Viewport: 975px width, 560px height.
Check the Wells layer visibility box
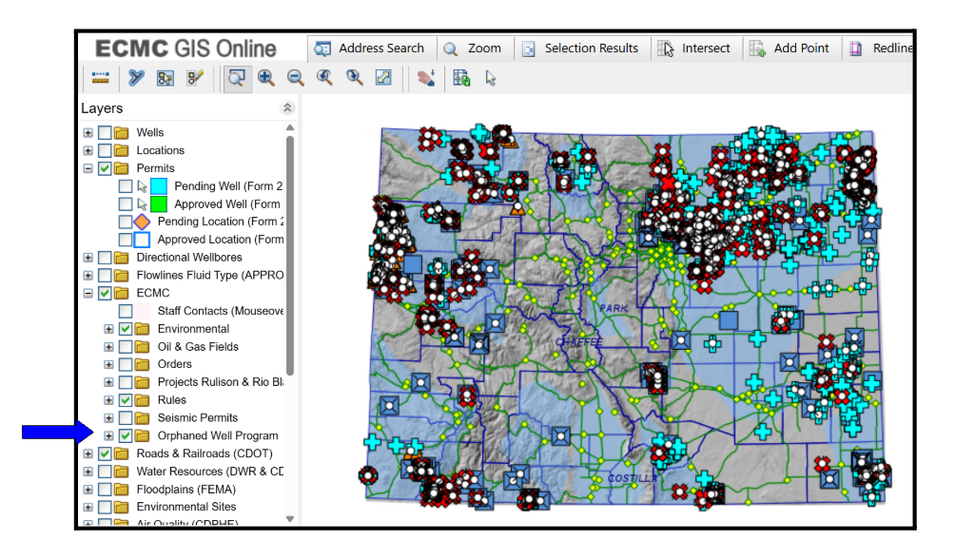106,132
